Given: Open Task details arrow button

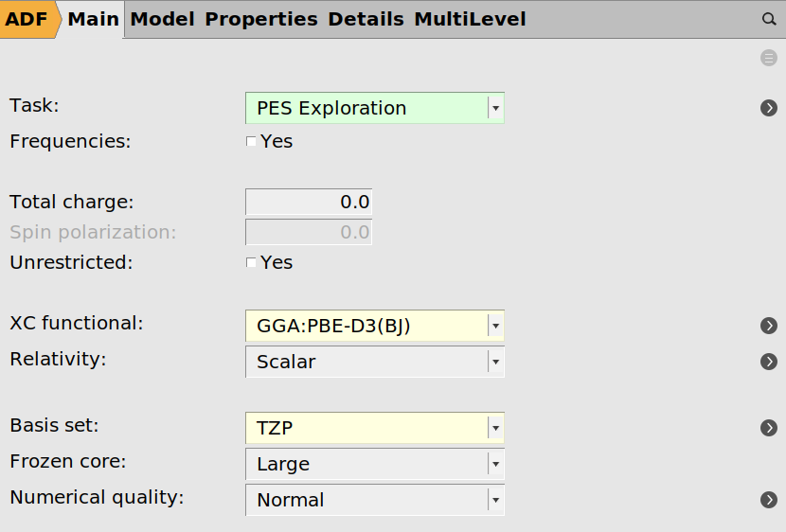Looking at the screenshot, I should coord(769,108).
